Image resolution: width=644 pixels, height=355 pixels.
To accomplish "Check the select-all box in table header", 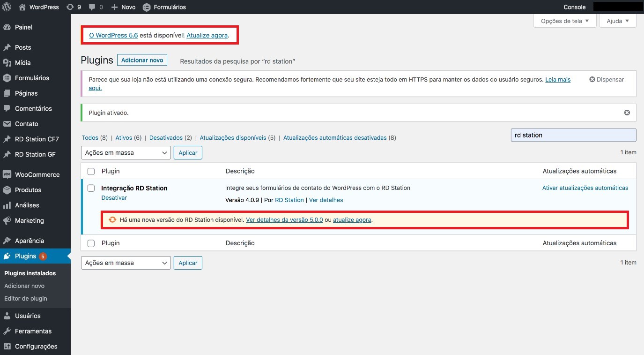I will pyautogui.click(x=91, y=171).
